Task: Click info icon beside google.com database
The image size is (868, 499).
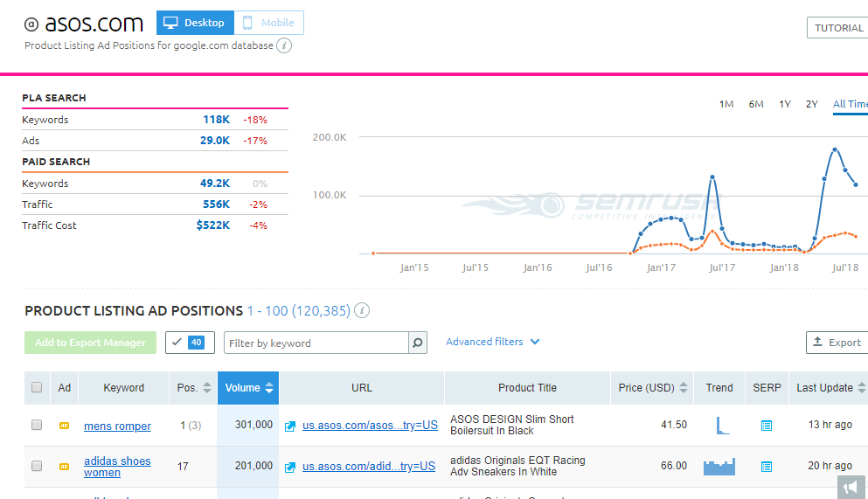Action: [284, 45]
